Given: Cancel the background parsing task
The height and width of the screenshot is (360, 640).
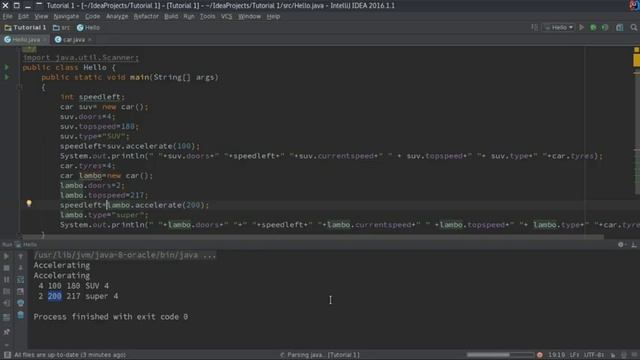Looking at the screenshot, I should pyautogui.click(x=540, y=355).
